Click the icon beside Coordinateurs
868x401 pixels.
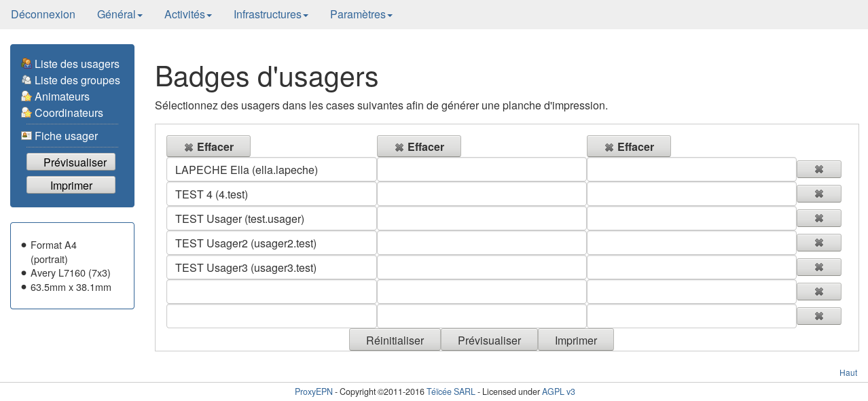pos(26,113)
